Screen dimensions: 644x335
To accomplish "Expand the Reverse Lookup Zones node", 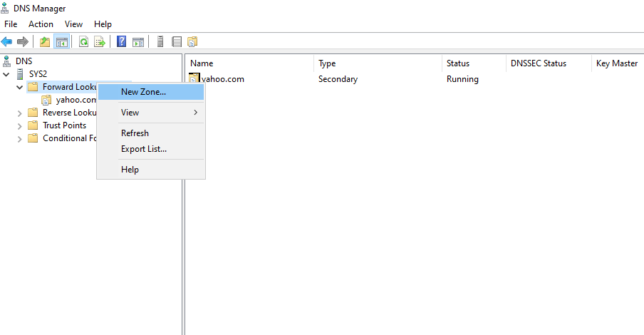I will click(x=19, y=113).
